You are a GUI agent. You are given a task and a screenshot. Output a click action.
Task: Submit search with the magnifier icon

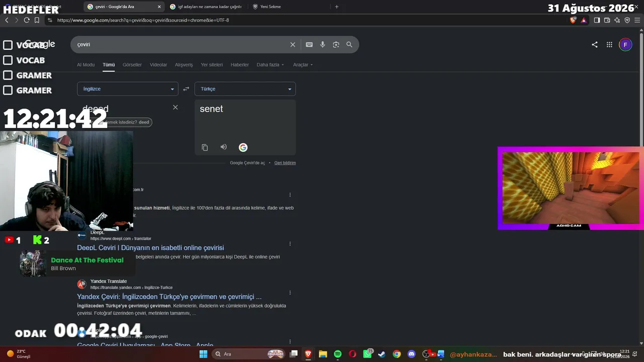[x=349, y=44]
